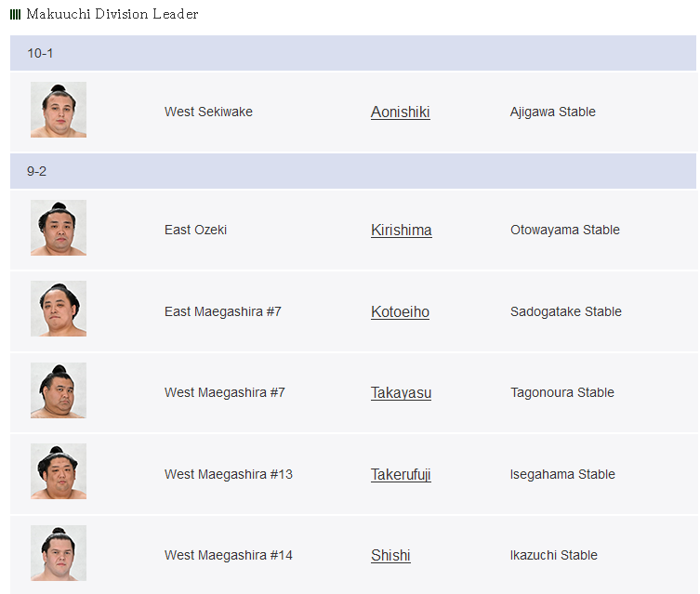This screenshot has width=700, height=594.
Task: Open Shishi's profile link
Action: click(390, 555)
